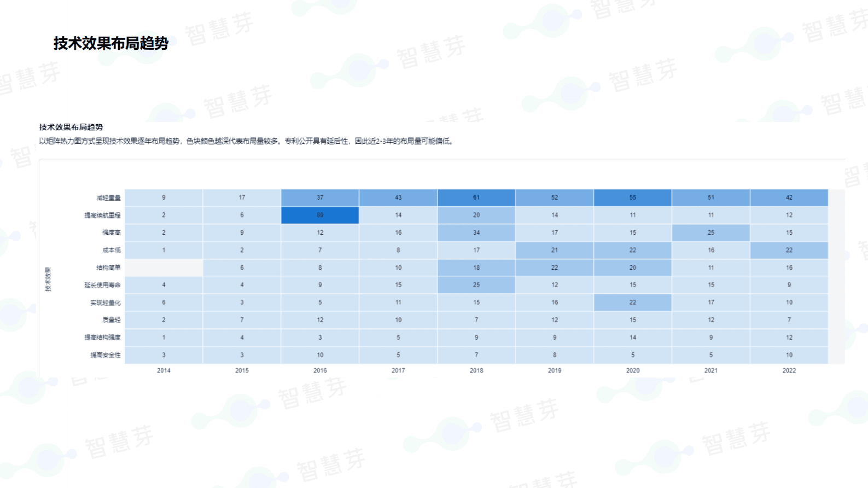Screen dimensions: 868x488
Task: Select the 2018 cell for 延长使用寿命
Action: (476, 285)
